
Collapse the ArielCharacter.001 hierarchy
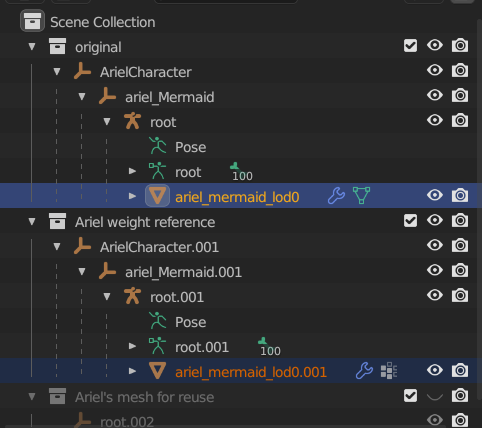57,246
